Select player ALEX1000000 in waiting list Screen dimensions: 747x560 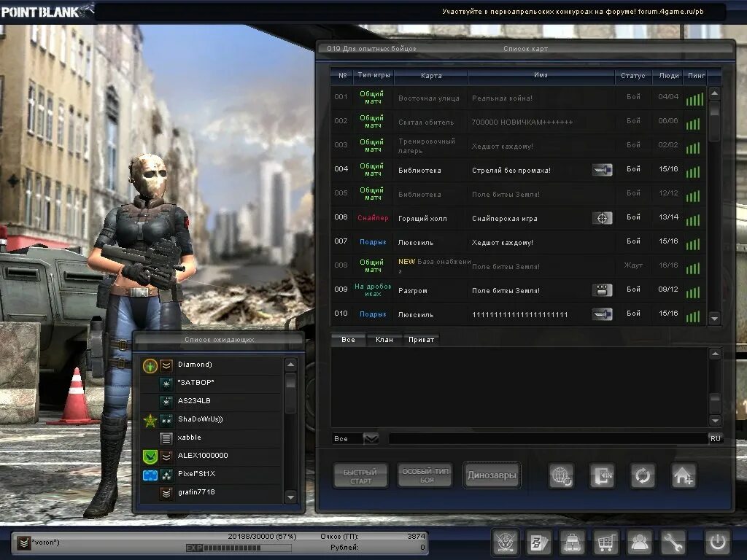212,456
